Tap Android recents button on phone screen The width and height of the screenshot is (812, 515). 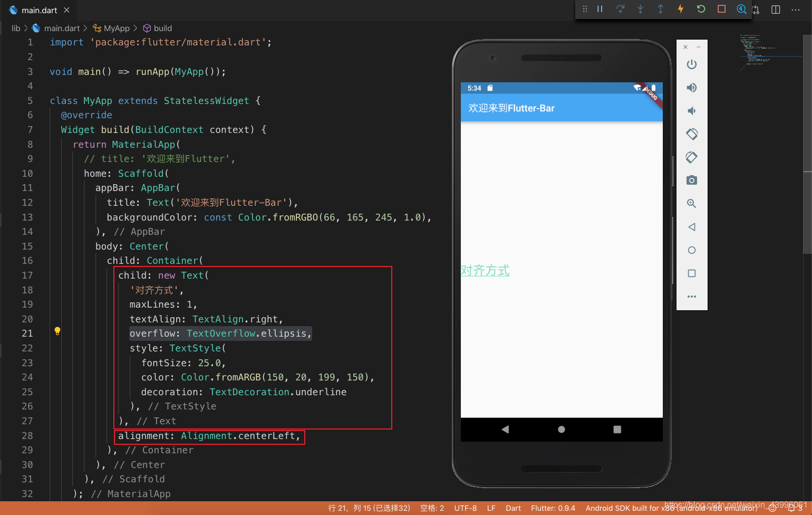[617, 430]
